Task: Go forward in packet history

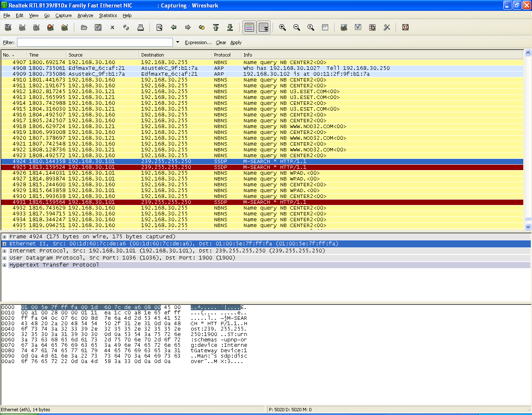Action: point(188,27)
